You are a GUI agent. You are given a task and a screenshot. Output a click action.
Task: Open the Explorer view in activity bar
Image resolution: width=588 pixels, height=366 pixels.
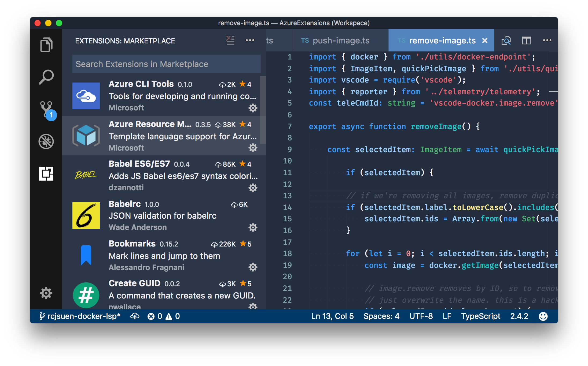(x=46, y=44)
